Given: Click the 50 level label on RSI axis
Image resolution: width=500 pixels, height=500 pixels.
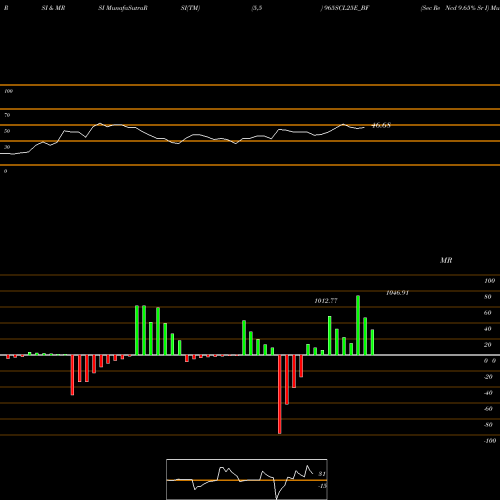Looking at the screenshot, I should [x=7, y=131].
